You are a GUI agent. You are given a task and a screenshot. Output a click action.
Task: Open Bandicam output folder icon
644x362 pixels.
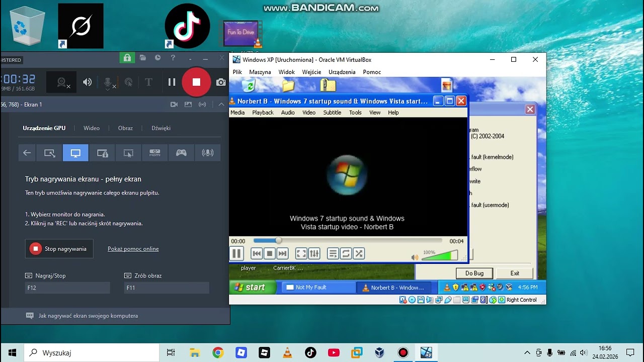(x=142, y=58)
